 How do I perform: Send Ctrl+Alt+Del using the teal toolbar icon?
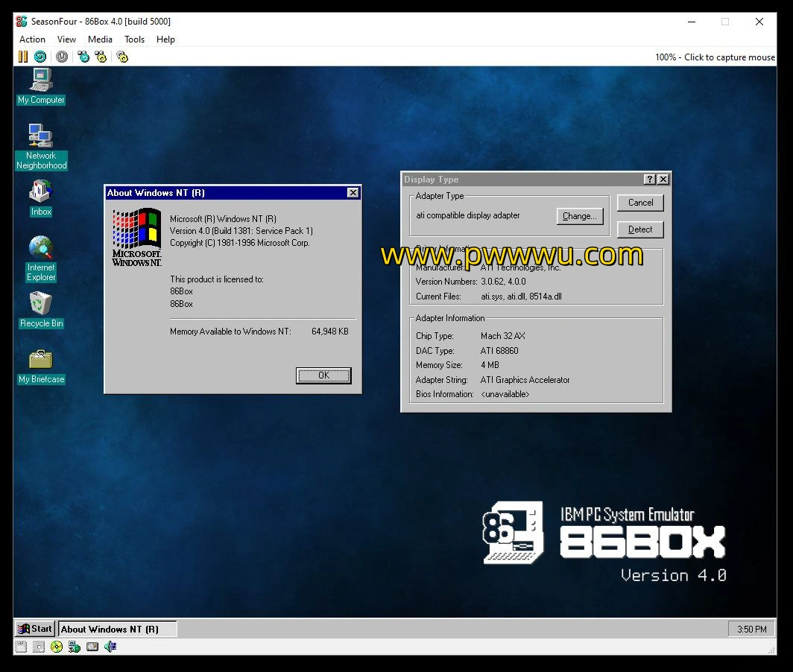click(x=83, y=57)
